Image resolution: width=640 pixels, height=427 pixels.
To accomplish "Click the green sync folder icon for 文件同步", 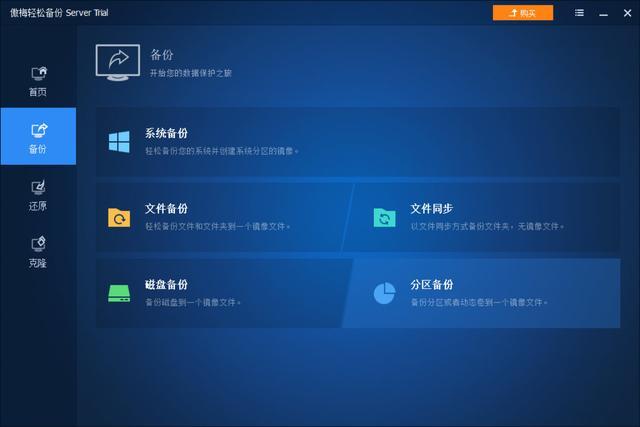I will pyautogui.click(x=384, y=217).
